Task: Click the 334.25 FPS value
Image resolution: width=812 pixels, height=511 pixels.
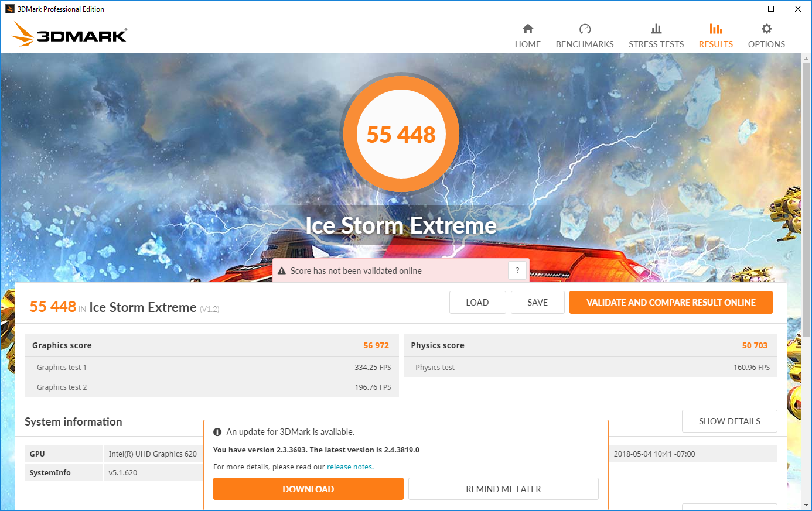Action: point(373,368)
